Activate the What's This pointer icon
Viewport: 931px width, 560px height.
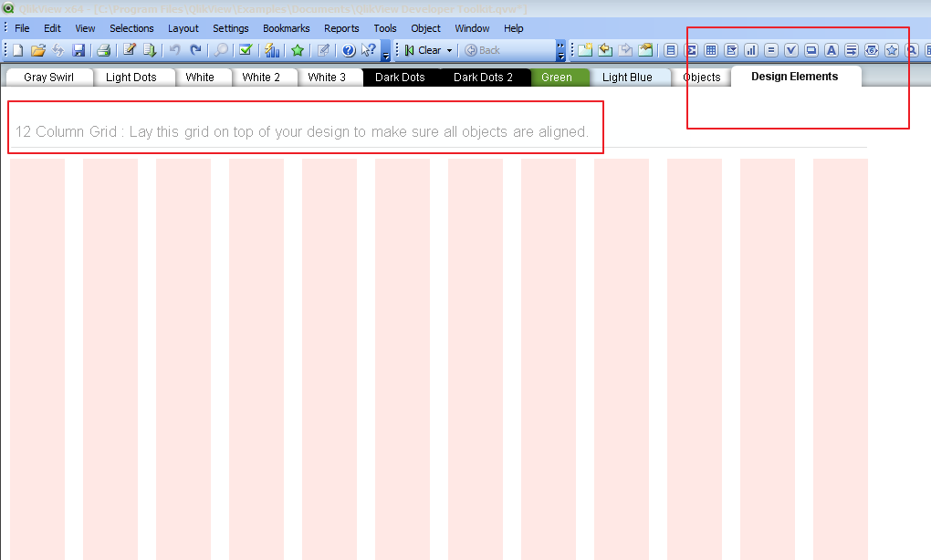(x=369, y=50)
